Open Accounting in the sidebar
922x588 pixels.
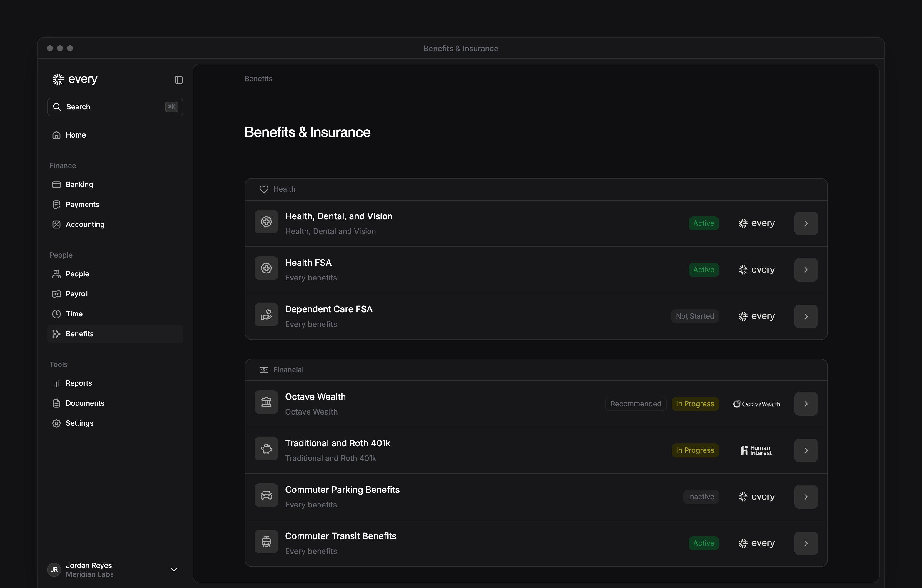[x=115, y=224]
